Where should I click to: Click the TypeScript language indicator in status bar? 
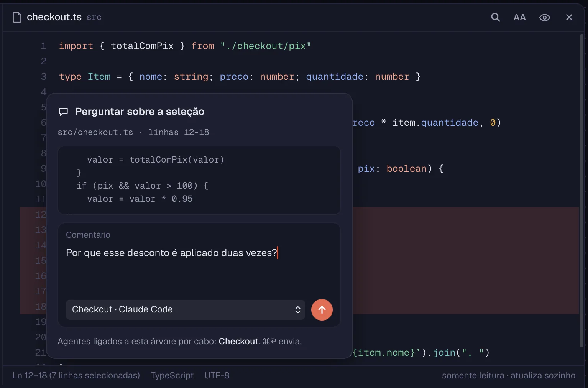point(172,375)
